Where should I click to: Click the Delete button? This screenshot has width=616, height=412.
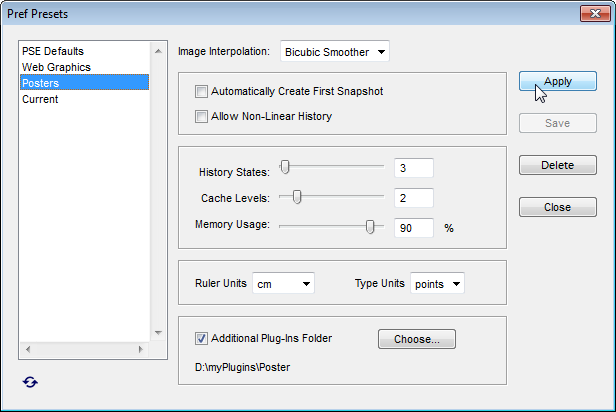click(557, 165)
